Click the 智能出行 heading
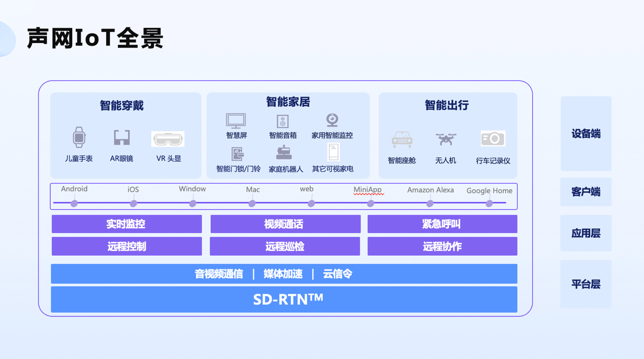 (x=446, y=105)
